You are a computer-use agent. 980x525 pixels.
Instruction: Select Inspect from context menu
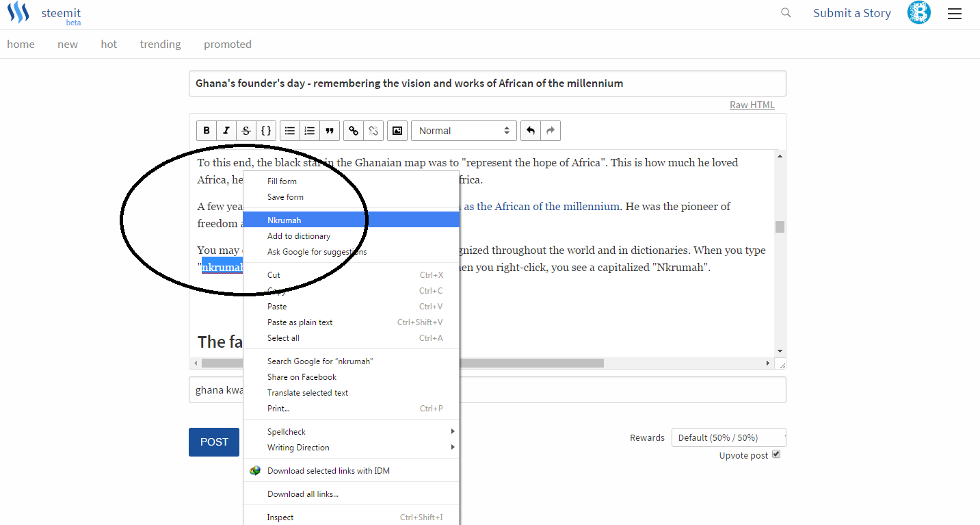tap(352, 517)
